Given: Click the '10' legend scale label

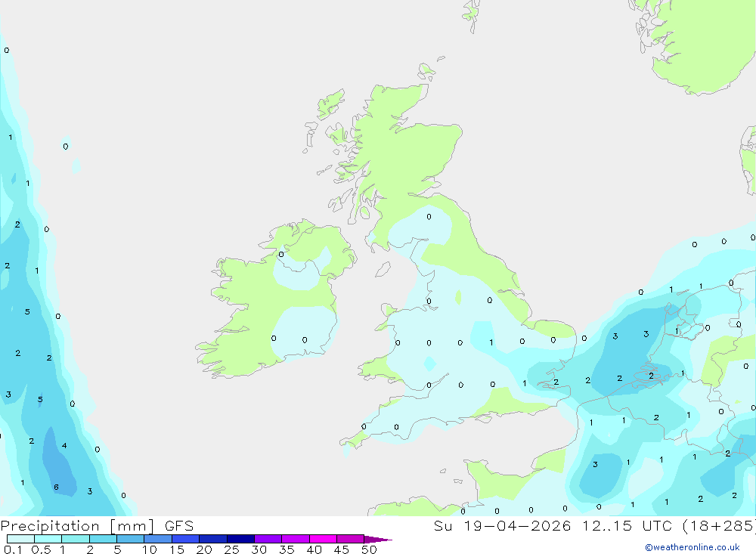Looking at the screenshot, I should coord(150,549).
